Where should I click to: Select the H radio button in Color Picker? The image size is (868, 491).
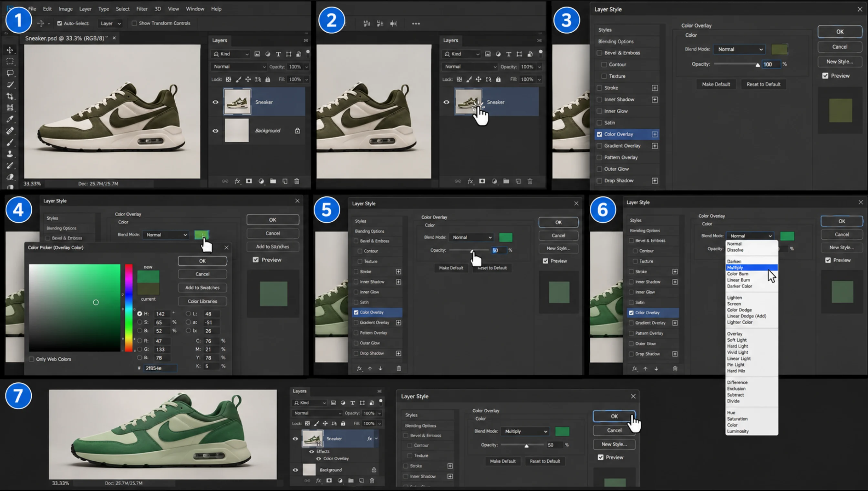pos(140,314)
